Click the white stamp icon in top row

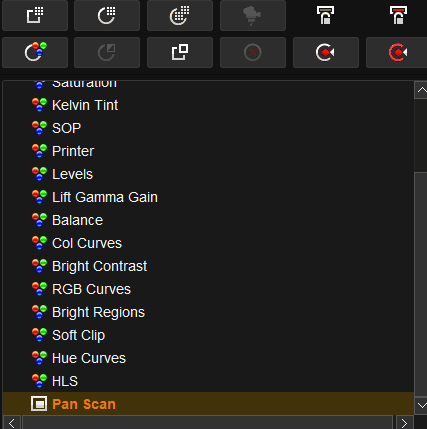[325, 15]
